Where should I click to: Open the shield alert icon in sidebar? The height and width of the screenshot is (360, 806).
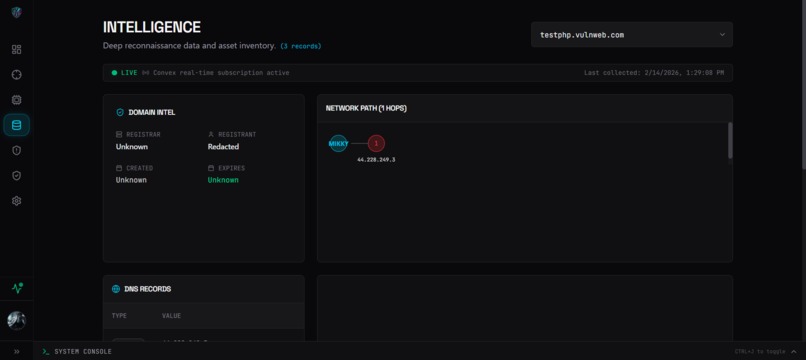(16, 150)
